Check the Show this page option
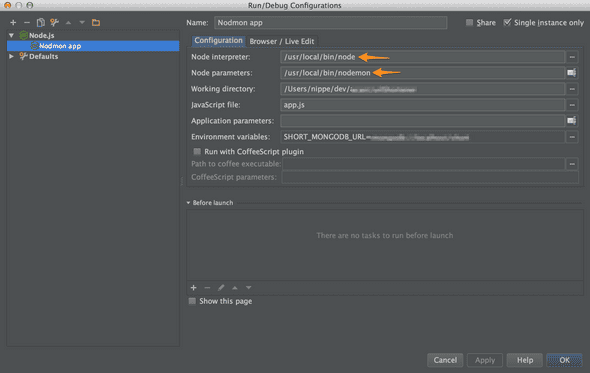 pos(192,301)
